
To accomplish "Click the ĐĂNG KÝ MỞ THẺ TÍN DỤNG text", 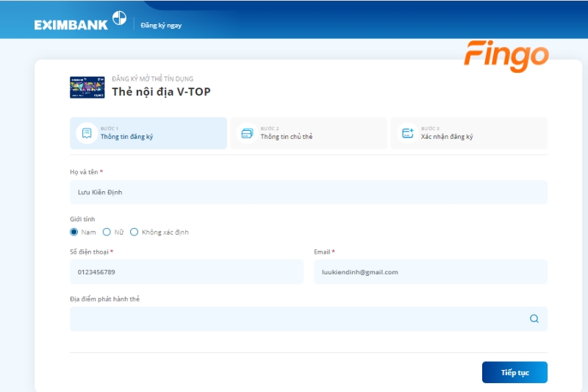I will click(x=153, y=79).
